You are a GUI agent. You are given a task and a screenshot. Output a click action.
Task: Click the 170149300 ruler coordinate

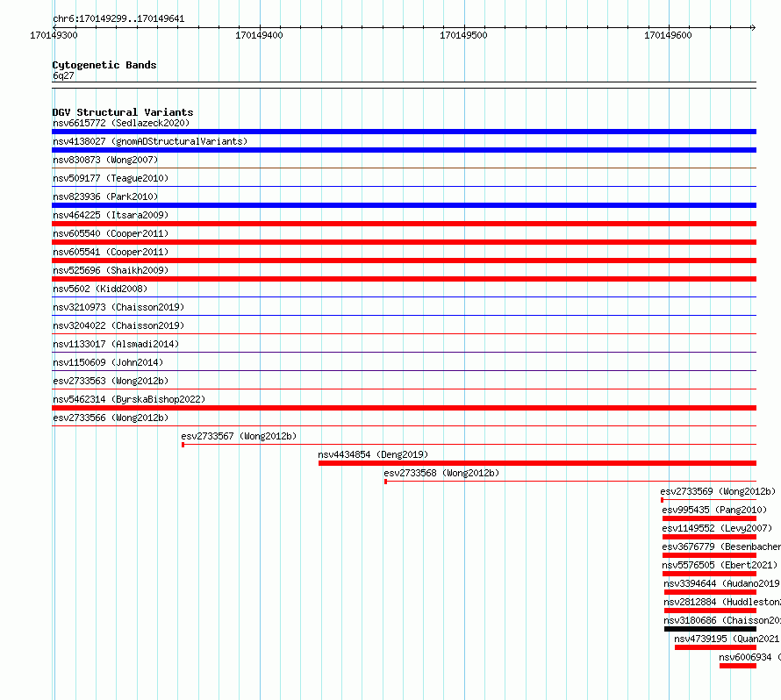tap(54, 35)
